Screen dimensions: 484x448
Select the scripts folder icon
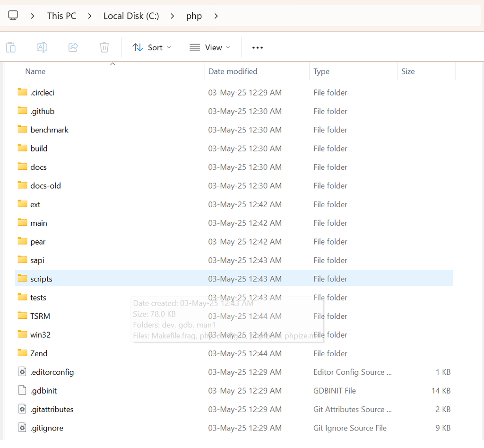(22, 278)
